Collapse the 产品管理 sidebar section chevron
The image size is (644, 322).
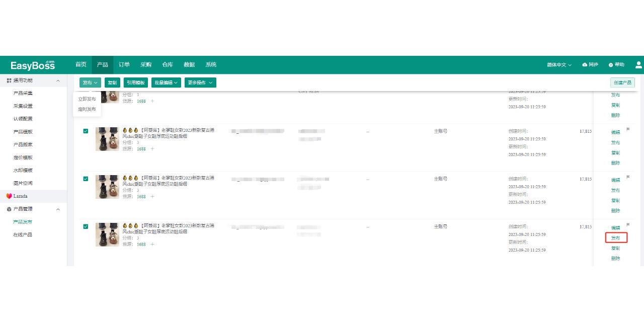point(58,209)
